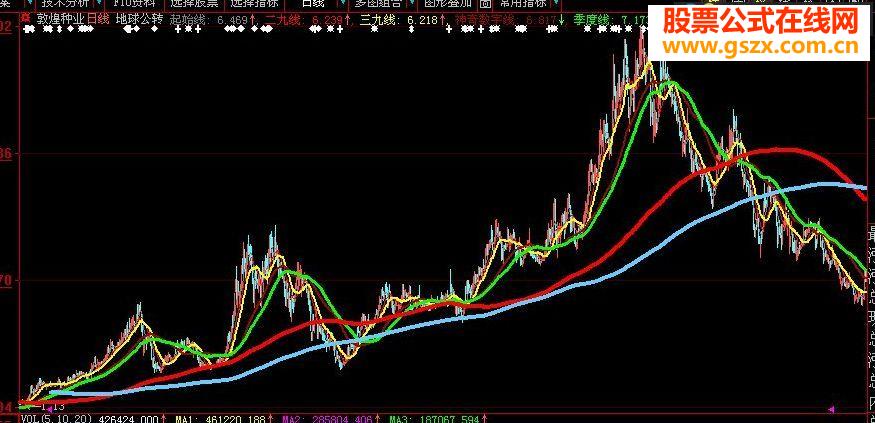Click the 地球公转 indicator name
Viewport: 875px width, 423px height.
coord(140,19)
